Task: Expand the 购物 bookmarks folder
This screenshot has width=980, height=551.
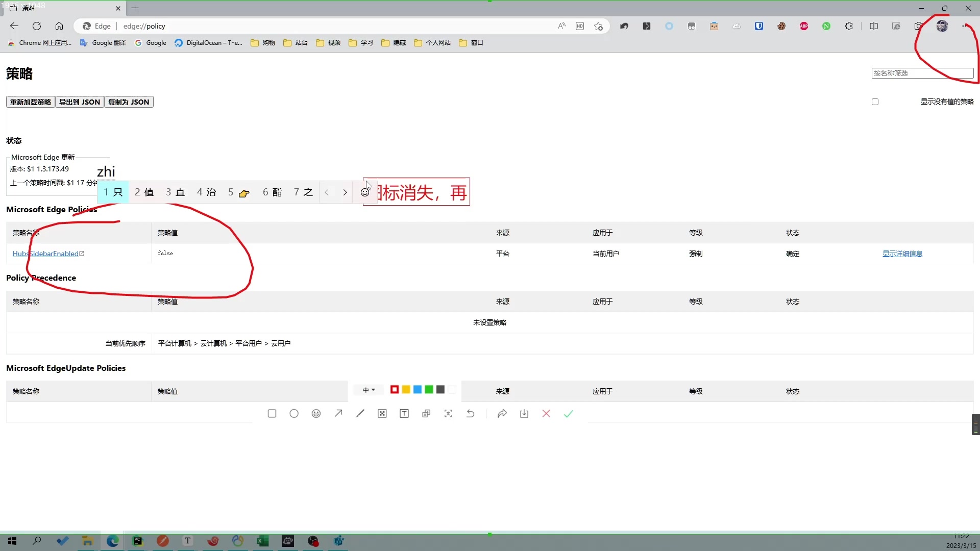Action: point(263,43)
